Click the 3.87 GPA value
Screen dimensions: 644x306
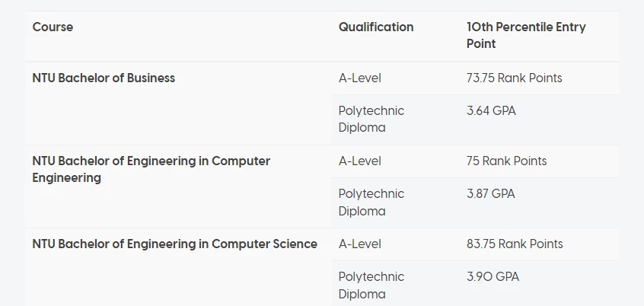click(x=491, y=194)
